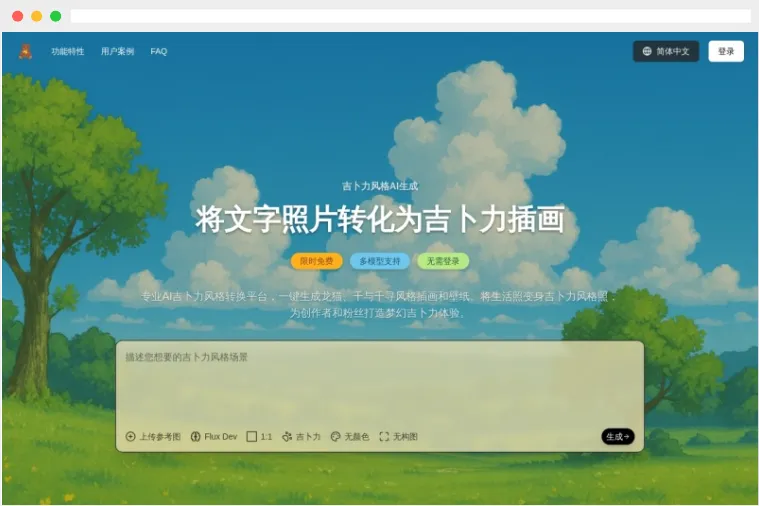Click the Flux Dev model icon

coord(196,437)
